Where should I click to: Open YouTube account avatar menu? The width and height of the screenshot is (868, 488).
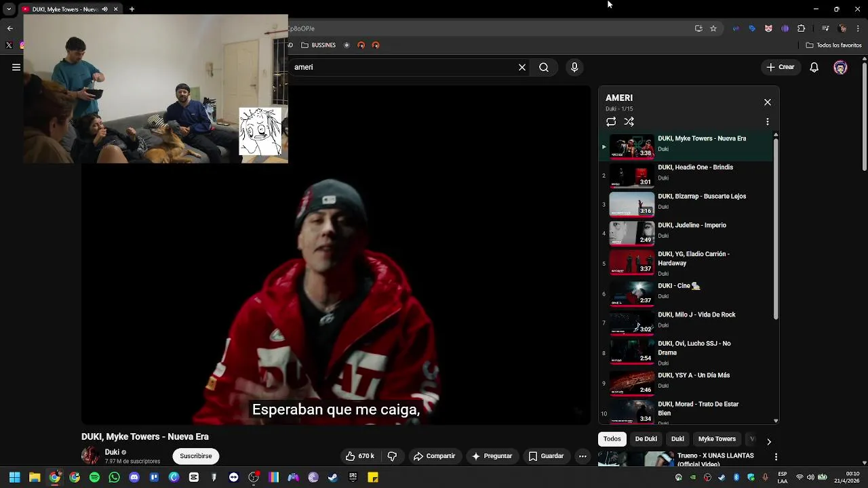pos(840,67)
